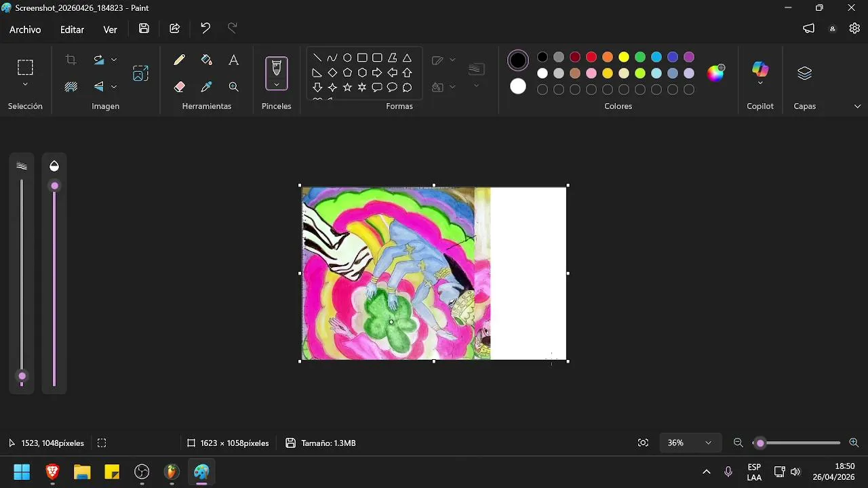The width and height of the screenshot is (868, 488).
Task: Click the Share icon
Action: click(x=174, y=28)
